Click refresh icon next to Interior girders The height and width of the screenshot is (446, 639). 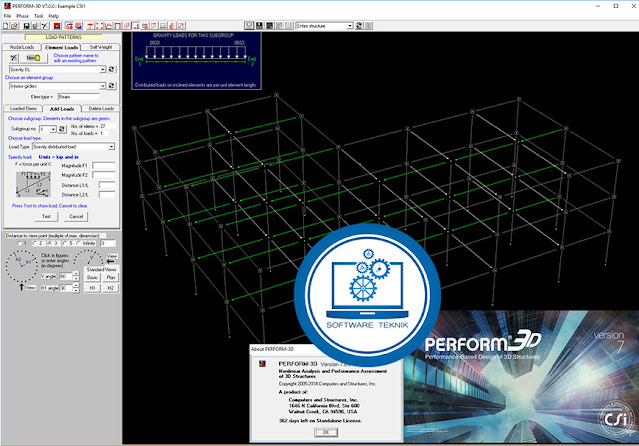[112, 86]
